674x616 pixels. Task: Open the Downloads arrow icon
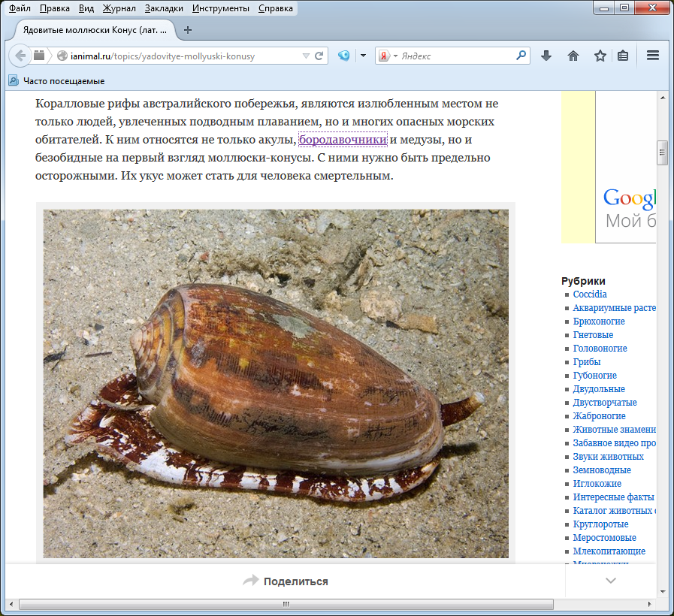tap(546, 56)
